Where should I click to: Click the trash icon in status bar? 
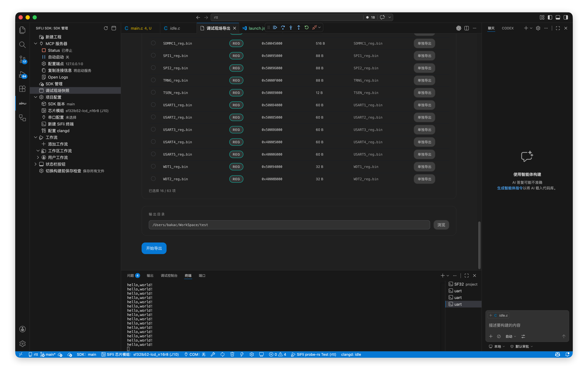point(232,355)
